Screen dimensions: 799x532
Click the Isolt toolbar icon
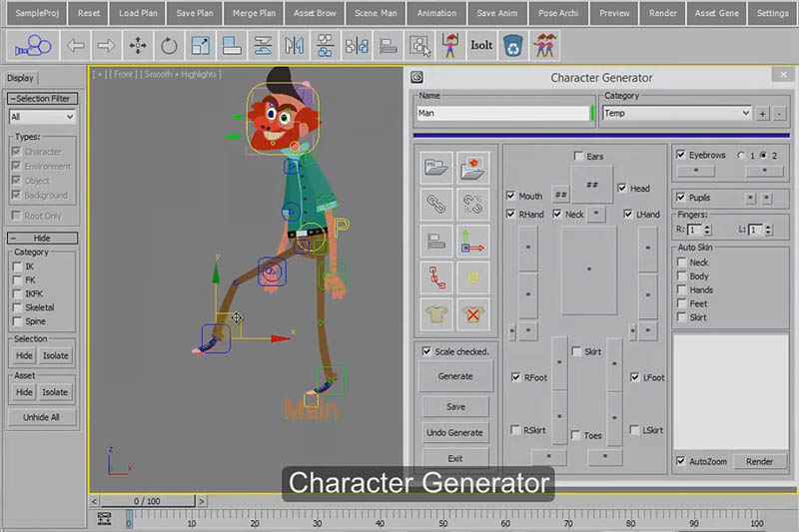click(x=481, y=45)
